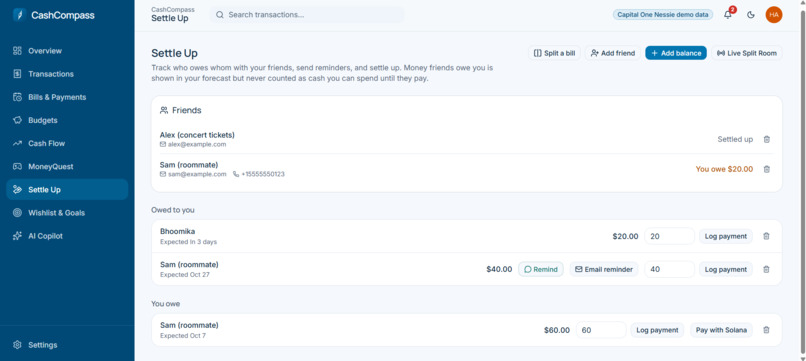Click the 'Expected in 3 days' text
806x361 pixels.
pyautogui.click(x=189, y=242)
